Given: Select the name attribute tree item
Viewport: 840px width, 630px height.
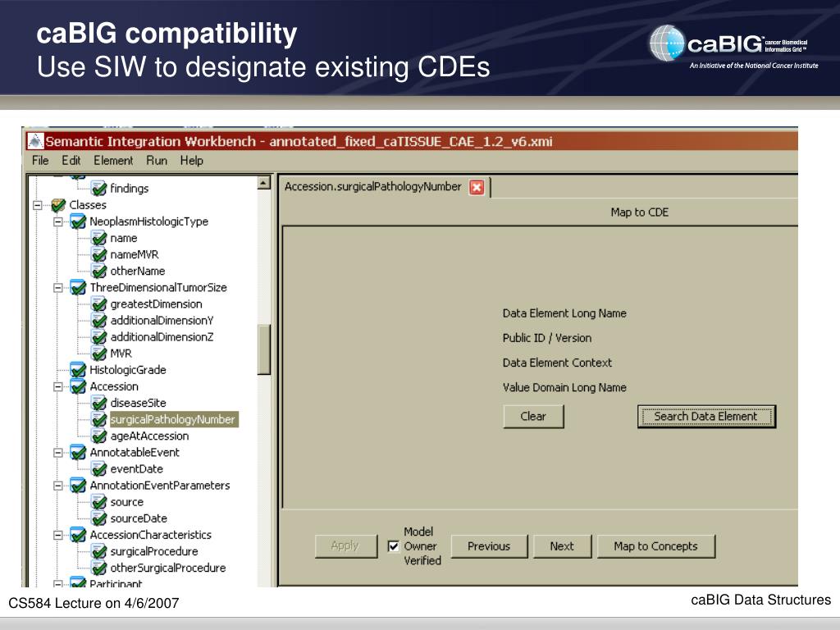Looking at the screenshot, I should coord(124,239).
